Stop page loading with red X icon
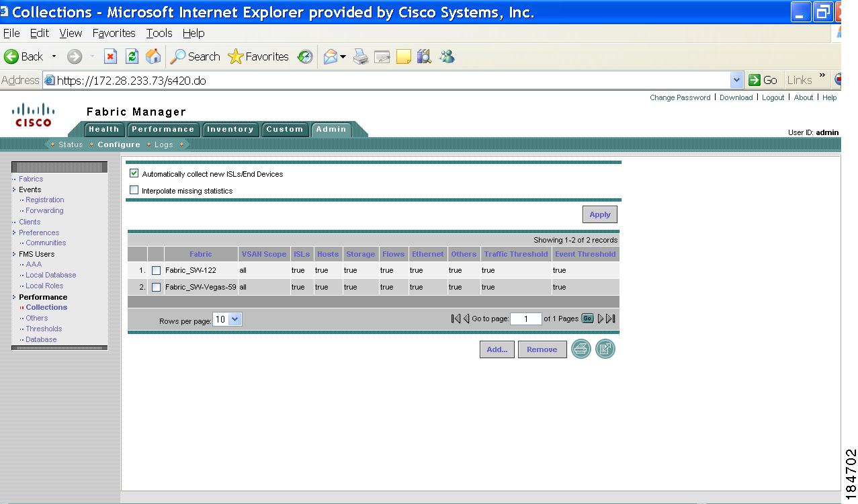The height and width of the screenshot is (504, 858). [111, 56]
